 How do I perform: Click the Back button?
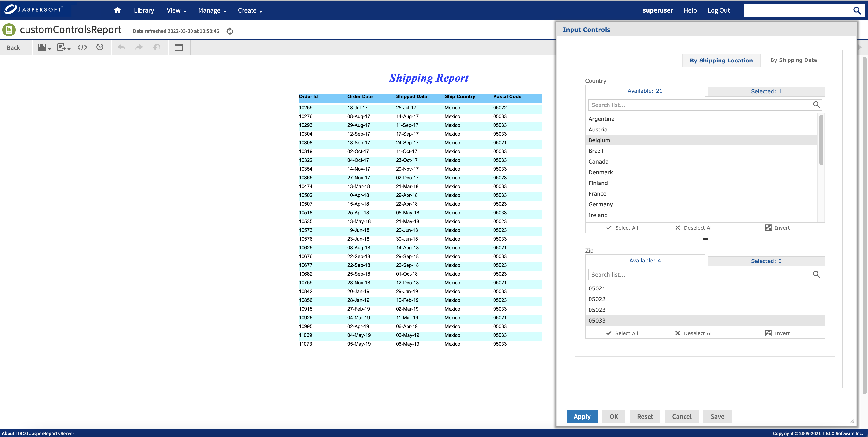point(13,47)
